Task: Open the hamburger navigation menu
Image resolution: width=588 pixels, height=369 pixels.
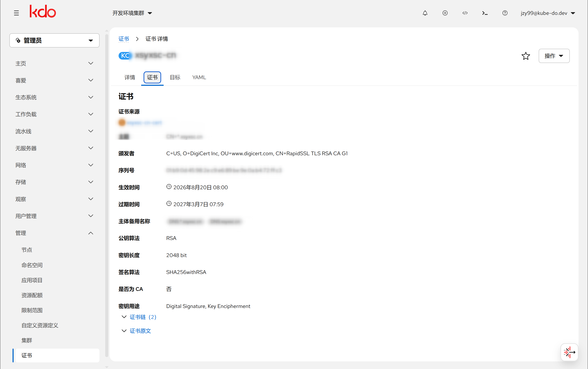Action: tap(16, 13)
